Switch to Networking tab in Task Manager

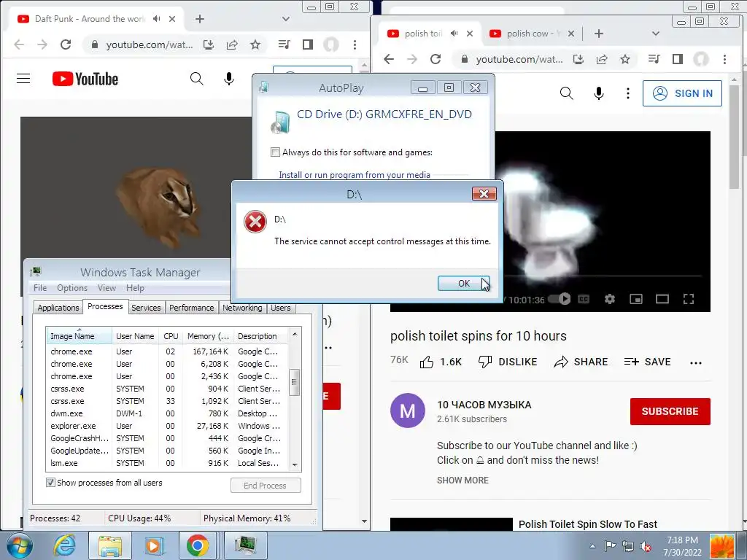(x=242, y=308)
